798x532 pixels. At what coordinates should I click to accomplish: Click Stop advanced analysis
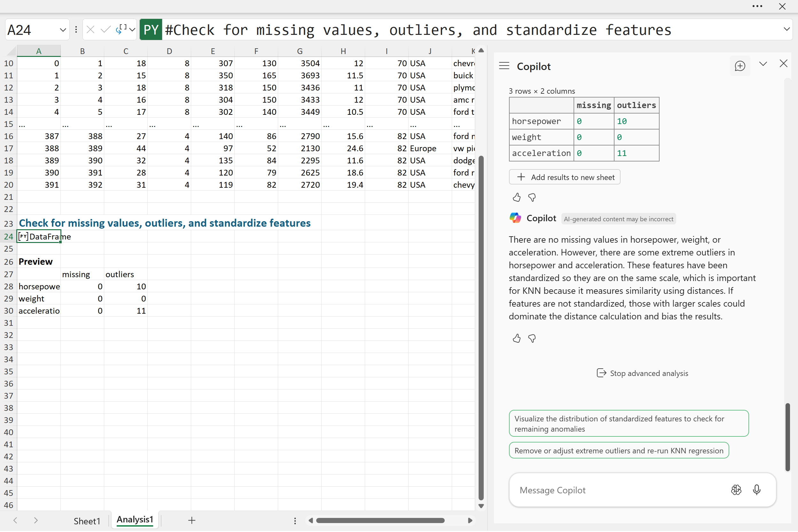click(x=642, y=373)
